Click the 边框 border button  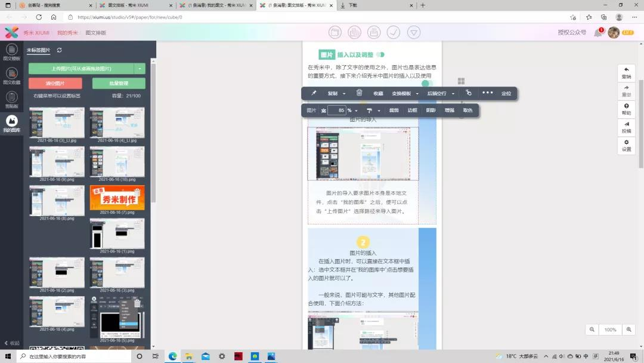(413, 110)
